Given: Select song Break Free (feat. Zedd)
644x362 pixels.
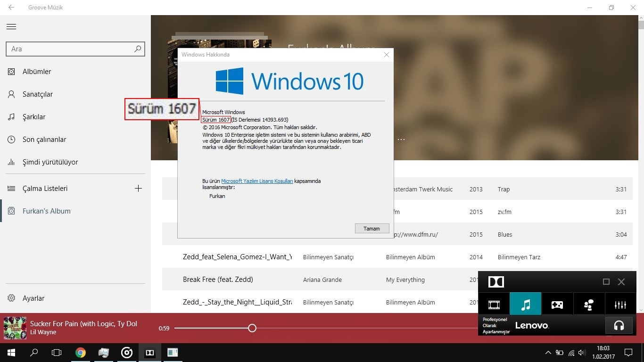Looking at the screenshot, I should pyautogui.click(x=218, y=280).
